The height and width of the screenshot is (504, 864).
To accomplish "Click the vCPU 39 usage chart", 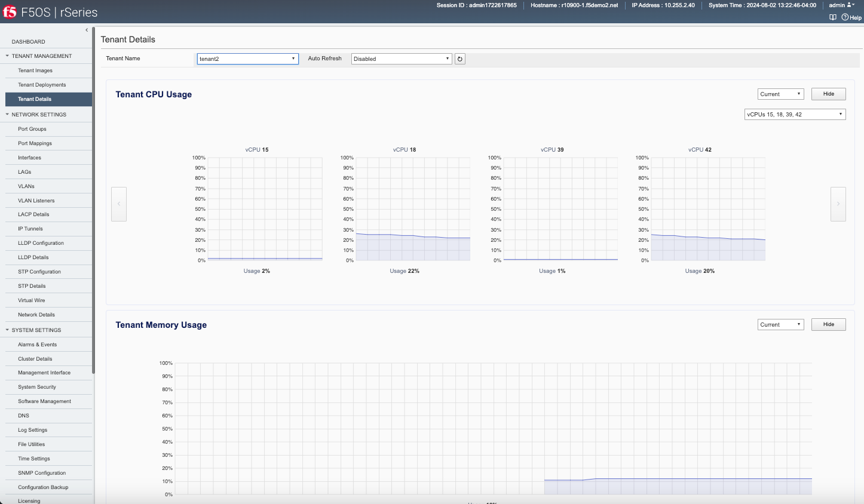I will (x=560, y=209).
